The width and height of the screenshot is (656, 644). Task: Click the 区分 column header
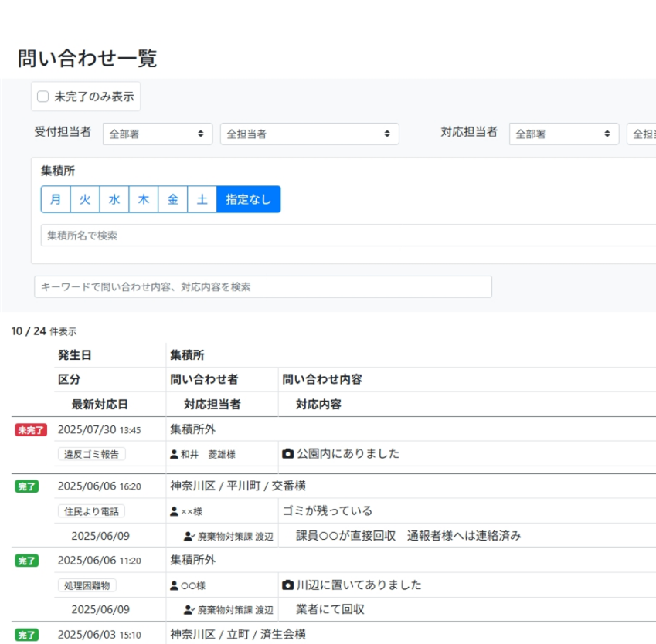point(69,379)
